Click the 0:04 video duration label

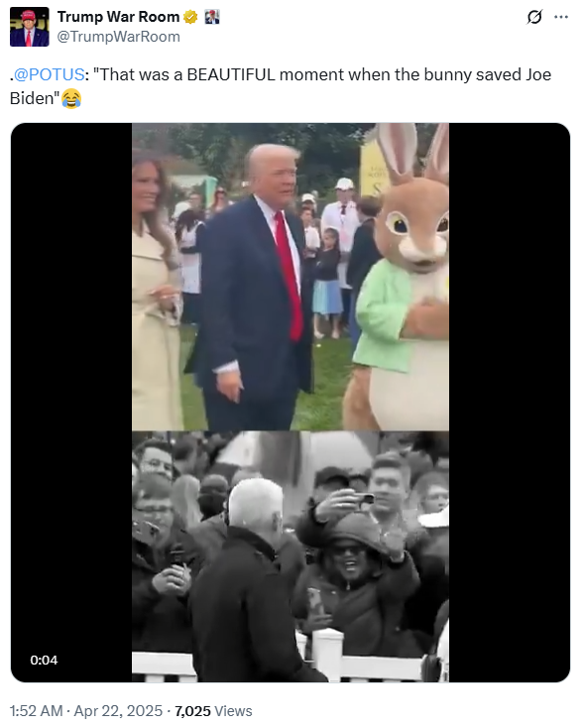(44, 660)
